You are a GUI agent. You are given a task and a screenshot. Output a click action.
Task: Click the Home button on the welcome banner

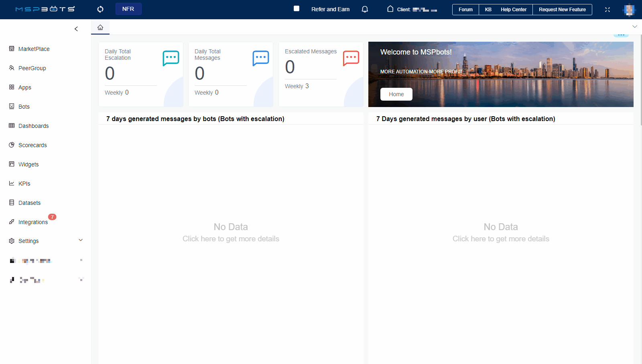pyautogui.click(x=396, y=94)
